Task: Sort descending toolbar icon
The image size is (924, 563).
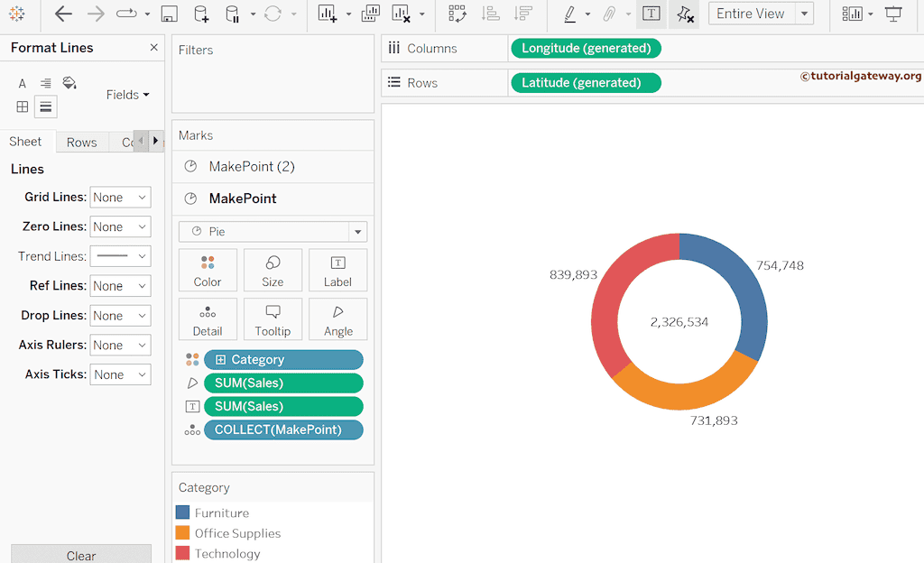Action: click(x=522, y=14)
